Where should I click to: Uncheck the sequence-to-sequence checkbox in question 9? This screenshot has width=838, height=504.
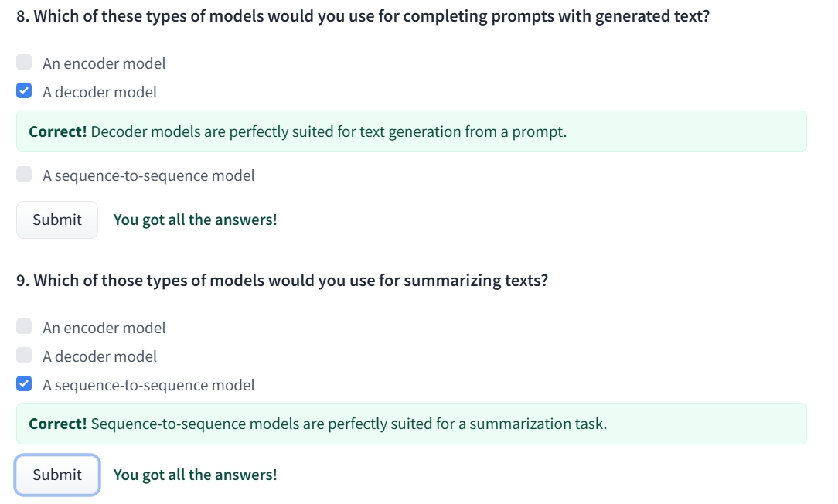[25, 384]
